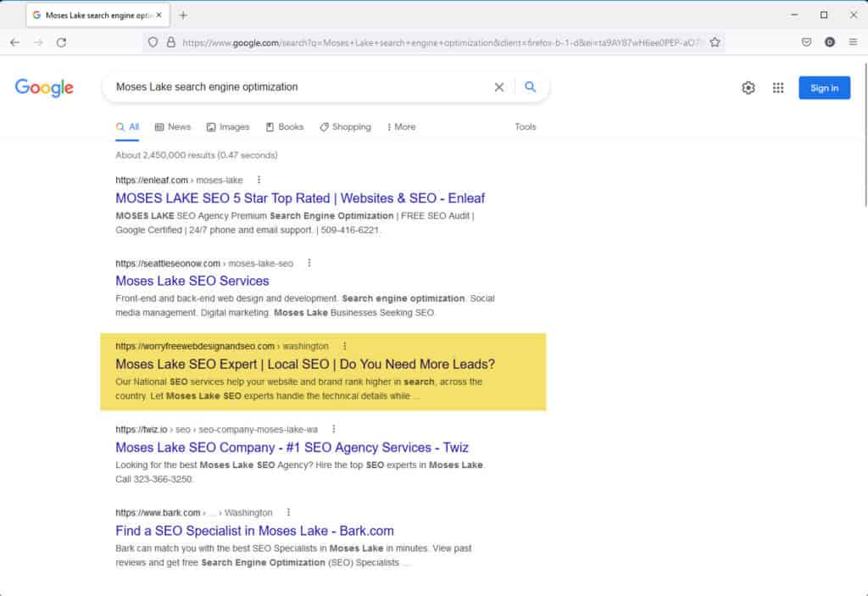Open the Google apps grid
The height and width of the screenshot is (596, 868).
(x=778, y=87)
